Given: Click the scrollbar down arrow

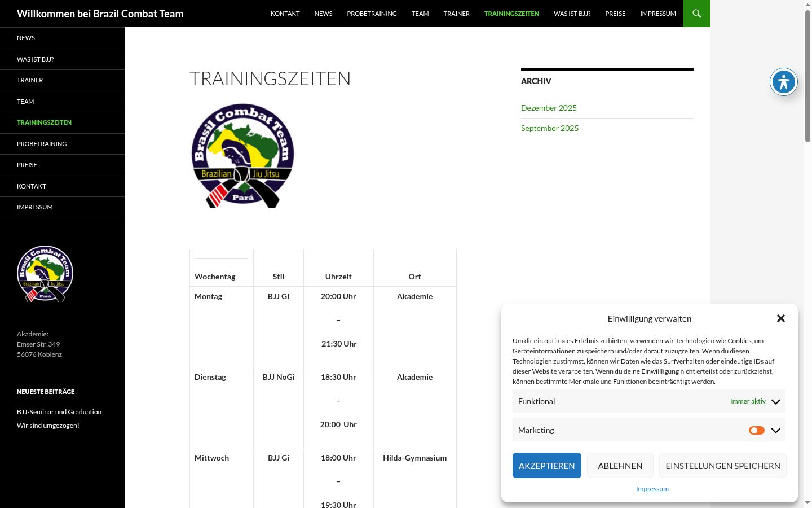Looking at the screenshot, I should (807, 503).
